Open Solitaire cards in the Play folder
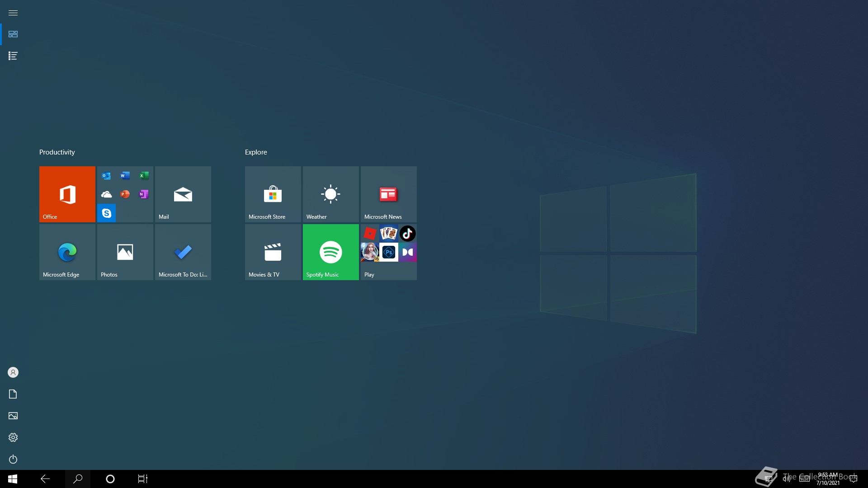The image size is (868, 488). click(389, 234)
